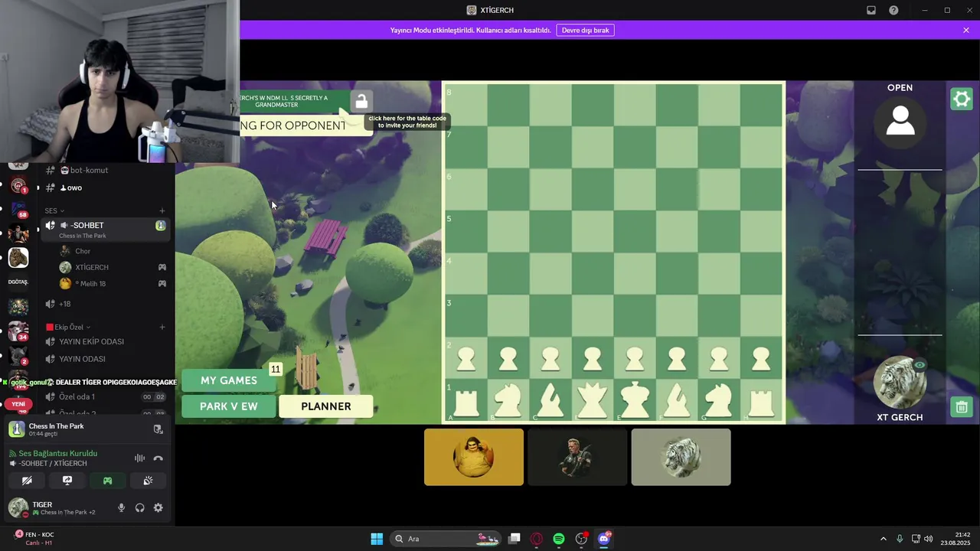Toggle the camera on or off
Screen dimensions: 980x551
coord(27,481)
